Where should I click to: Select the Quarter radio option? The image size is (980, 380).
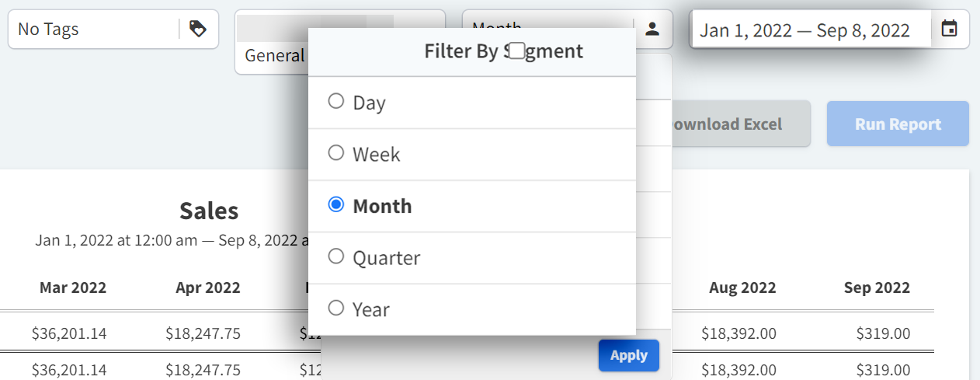tap(336, 257)
